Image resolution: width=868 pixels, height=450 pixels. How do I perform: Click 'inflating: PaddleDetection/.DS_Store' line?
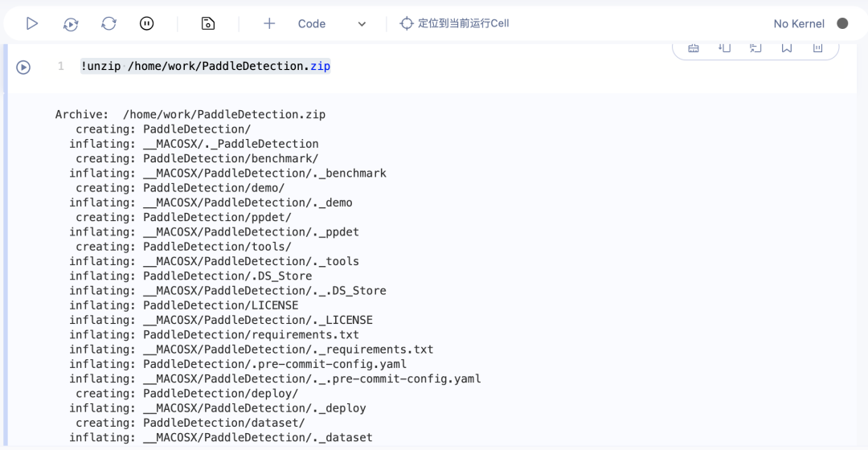[x=190, y=276]
